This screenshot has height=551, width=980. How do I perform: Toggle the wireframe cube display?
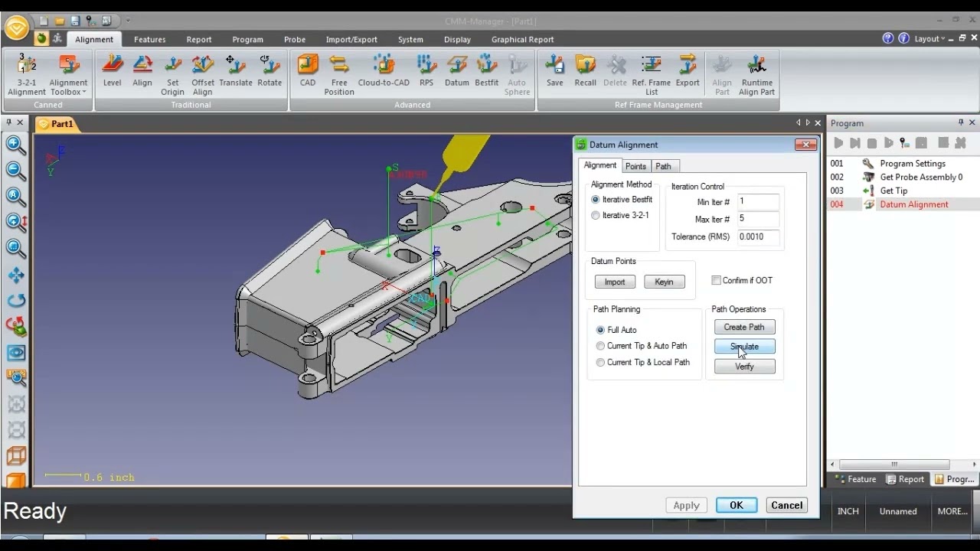[16, 456]
